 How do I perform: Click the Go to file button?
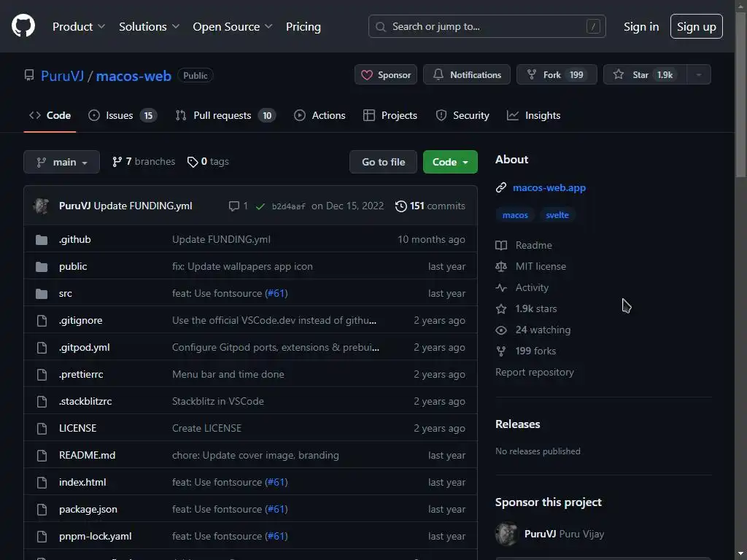384,162
